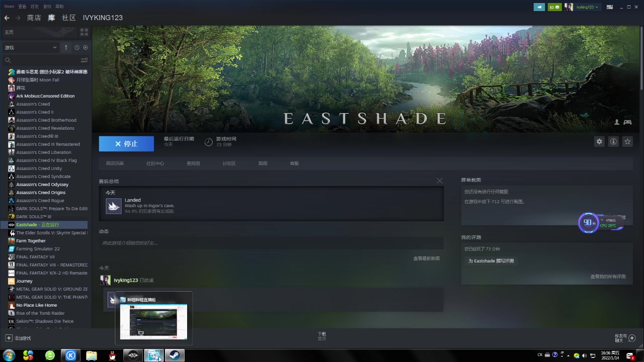This screenshot has width=644, height=362.
Task: Open the Windows Start orb
Action: [9, 355]
